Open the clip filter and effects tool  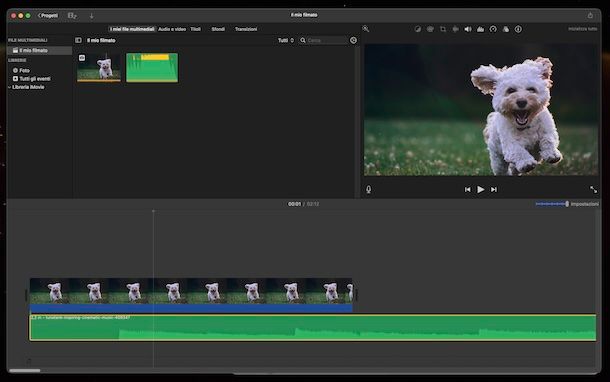(506, 29)
